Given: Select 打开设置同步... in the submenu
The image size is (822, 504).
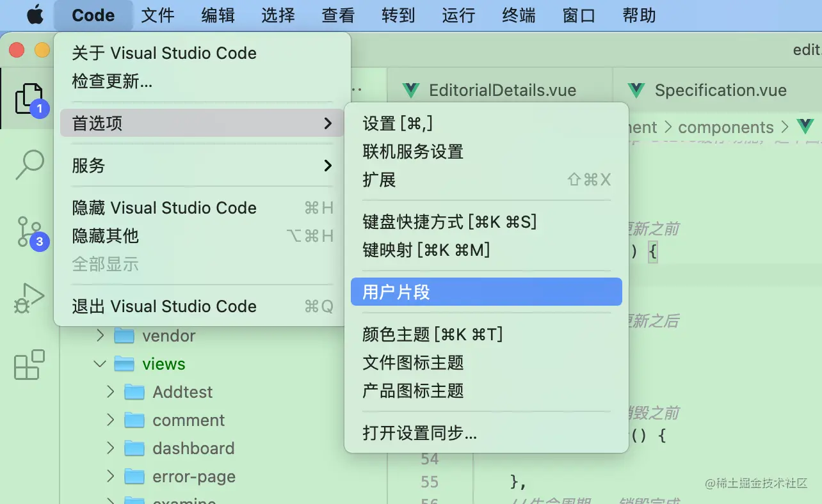Looking at the screenshot, I should [x=487, y=433].
